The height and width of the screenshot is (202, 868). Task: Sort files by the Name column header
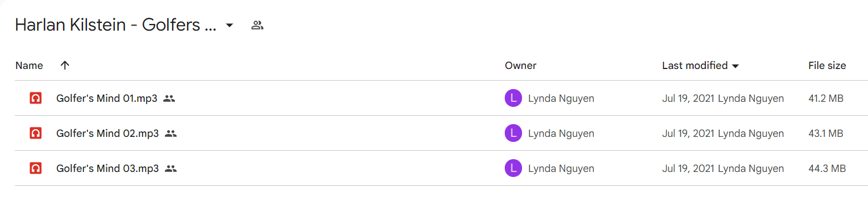pyautogui.click(x=29, y=65)
